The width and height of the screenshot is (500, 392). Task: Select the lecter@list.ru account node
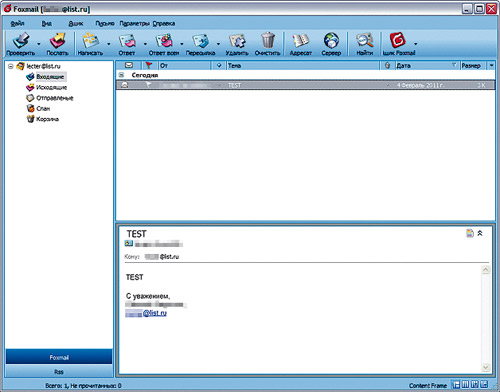pos(43,66)
